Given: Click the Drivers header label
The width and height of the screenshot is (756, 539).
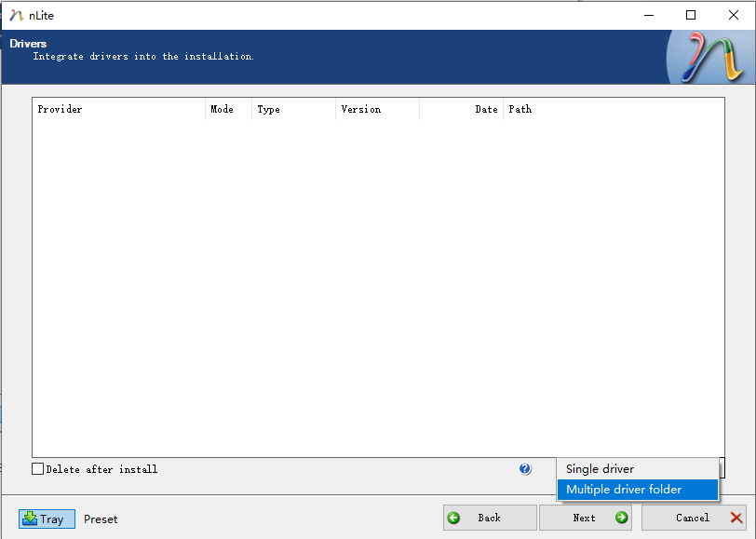Looking at the screenshot, I should (x=27, y=43).
